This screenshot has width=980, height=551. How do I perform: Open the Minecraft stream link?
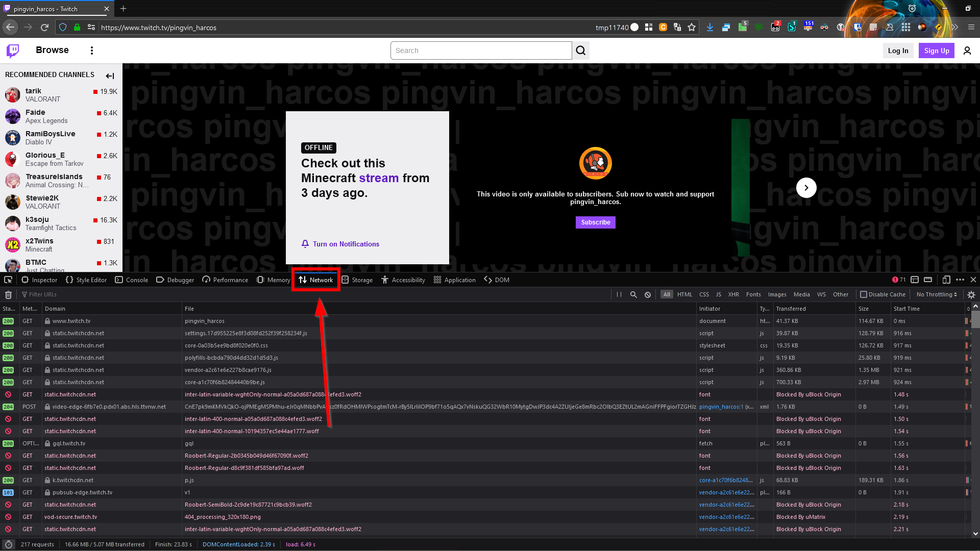pos(379,178)
